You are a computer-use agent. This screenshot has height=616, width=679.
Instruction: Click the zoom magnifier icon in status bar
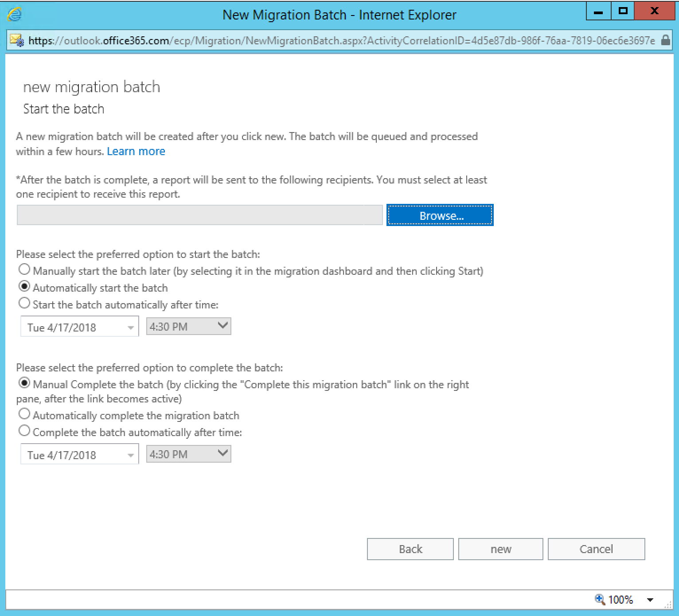[600, 599]
